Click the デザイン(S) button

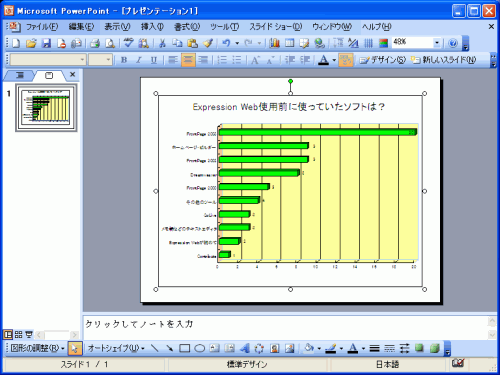[x=383, y=60]
